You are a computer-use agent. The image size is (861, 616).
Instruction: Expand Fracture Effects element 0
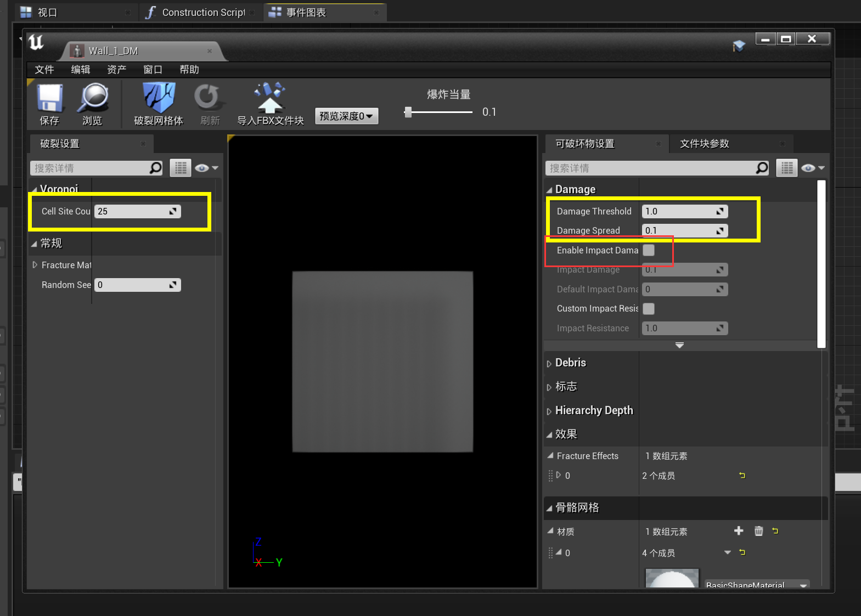[559, 475]
